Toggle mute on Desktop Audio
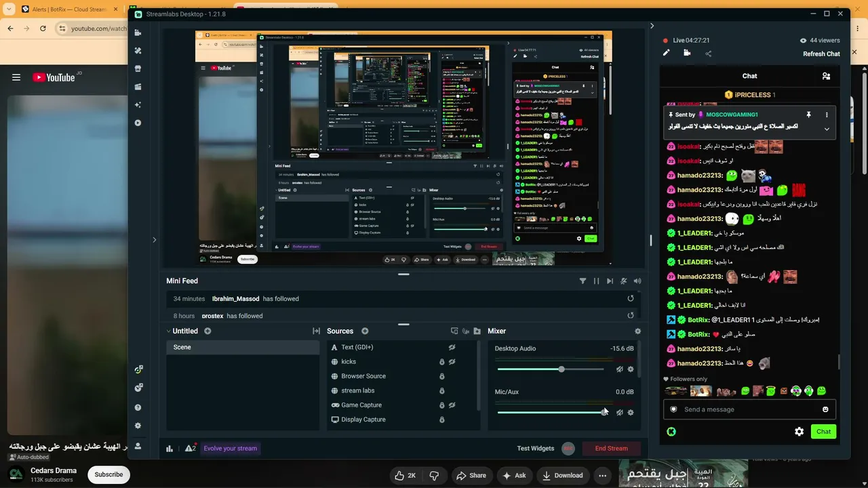868x488 pixels. click(x=619, y=369)
